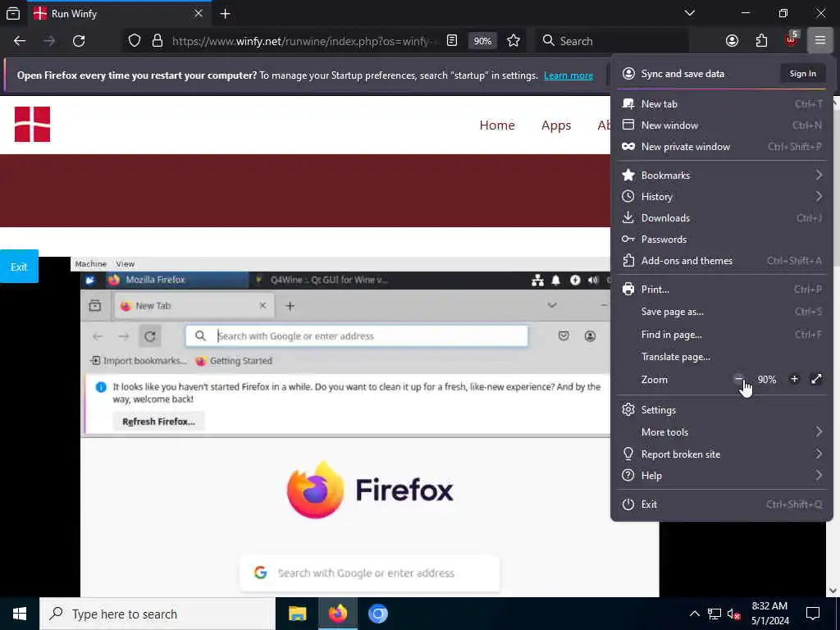This screenshot has width=840, height=630.
Task: Click the reload button in the inner Firefox
Action: tap(150, 336)
